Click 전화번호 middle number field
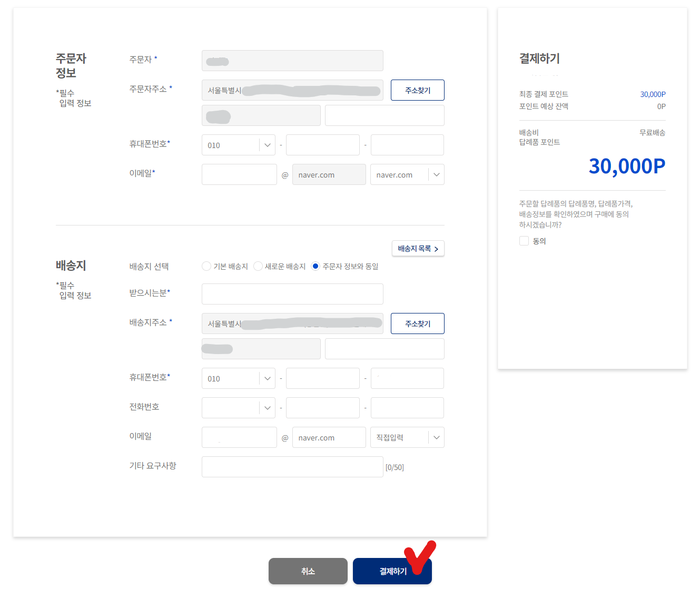The height and width of the screenshot is (598, 700). 323,408
